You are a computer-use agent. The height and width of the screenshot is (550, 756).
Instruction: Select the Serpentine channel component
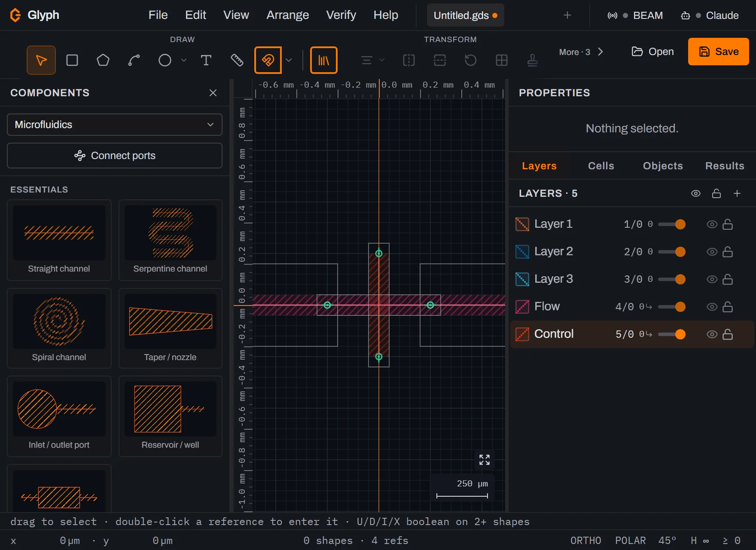coord(171,240)
